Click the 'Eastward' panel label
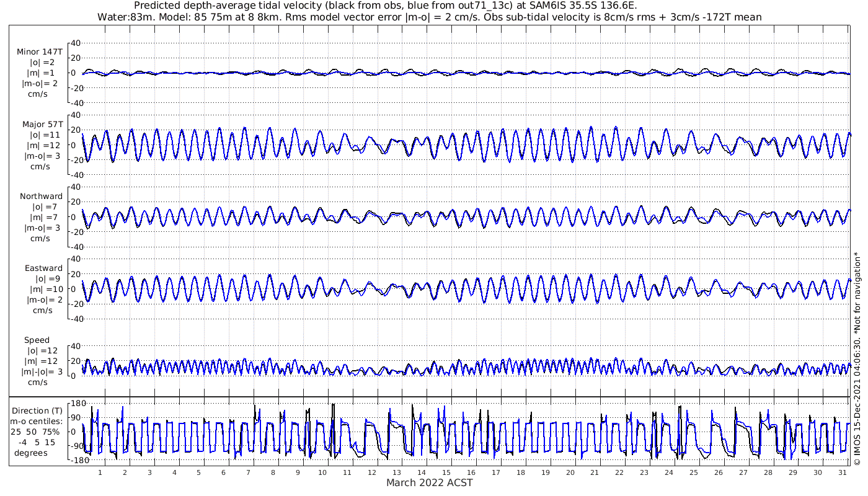Viewport: 868px width, 496px height. tap(43, 268)
